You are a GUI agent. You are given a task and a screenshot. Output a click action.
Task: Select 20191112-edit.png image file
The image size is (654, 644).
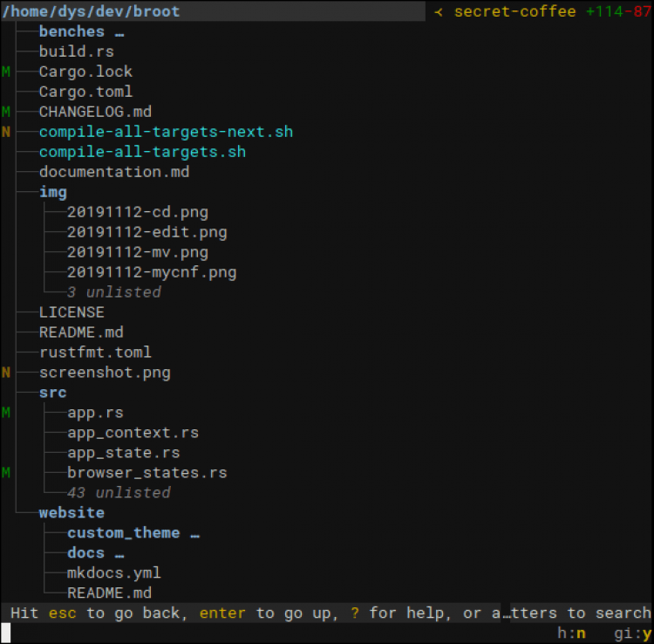147,232
